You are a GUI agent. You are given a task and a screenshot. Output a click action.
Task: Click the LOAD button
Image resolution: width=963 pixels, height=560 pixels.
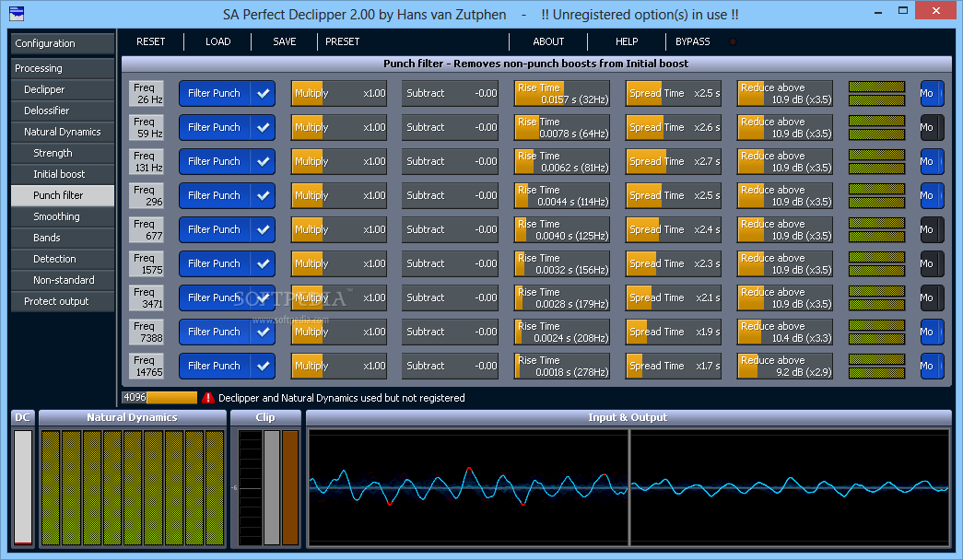(218, 41)
